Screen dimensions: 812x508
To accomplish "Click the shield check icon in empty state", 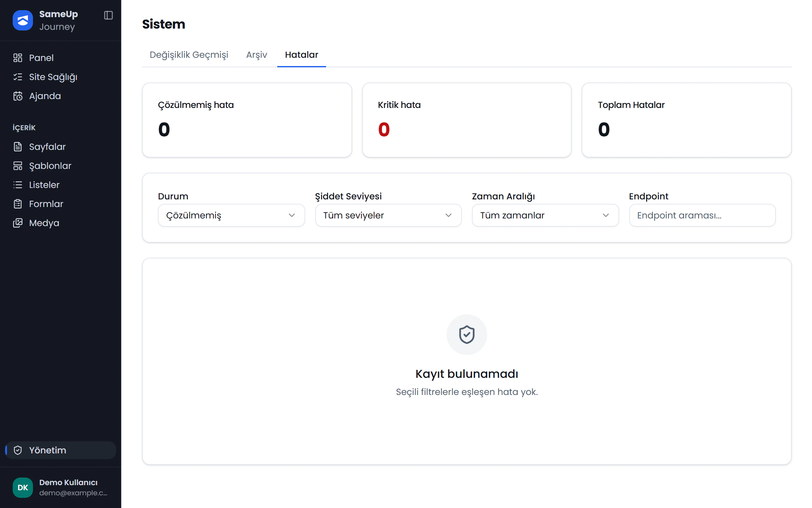I will (467, 335).
